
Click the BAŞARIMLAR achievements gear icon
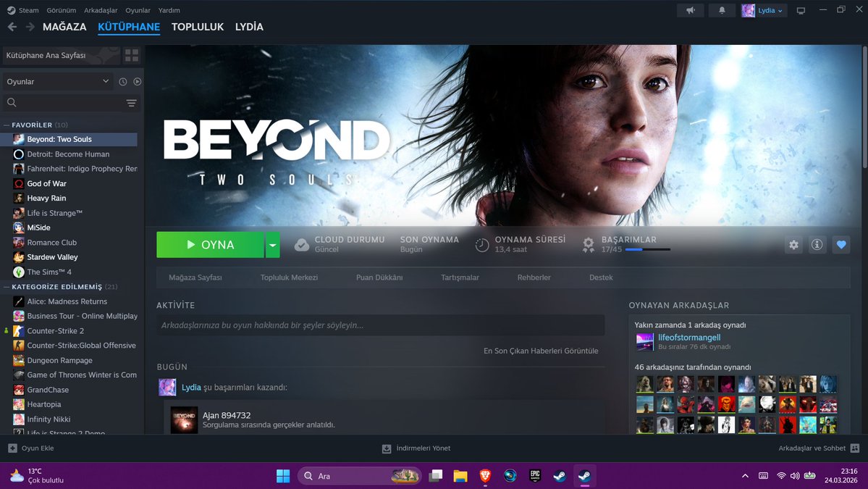[589, 245]
